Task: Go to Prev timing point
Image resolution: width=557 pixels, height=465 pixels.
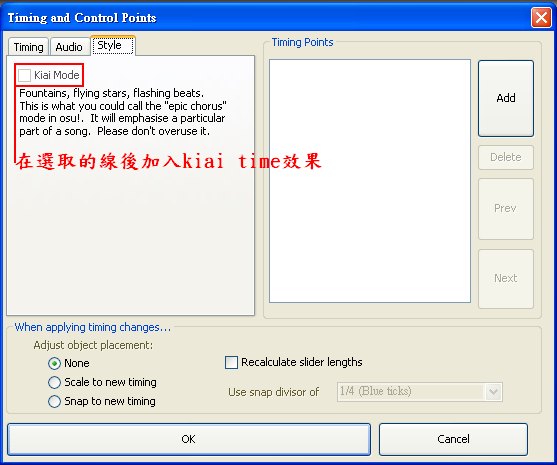Action: tap(506, 209)
